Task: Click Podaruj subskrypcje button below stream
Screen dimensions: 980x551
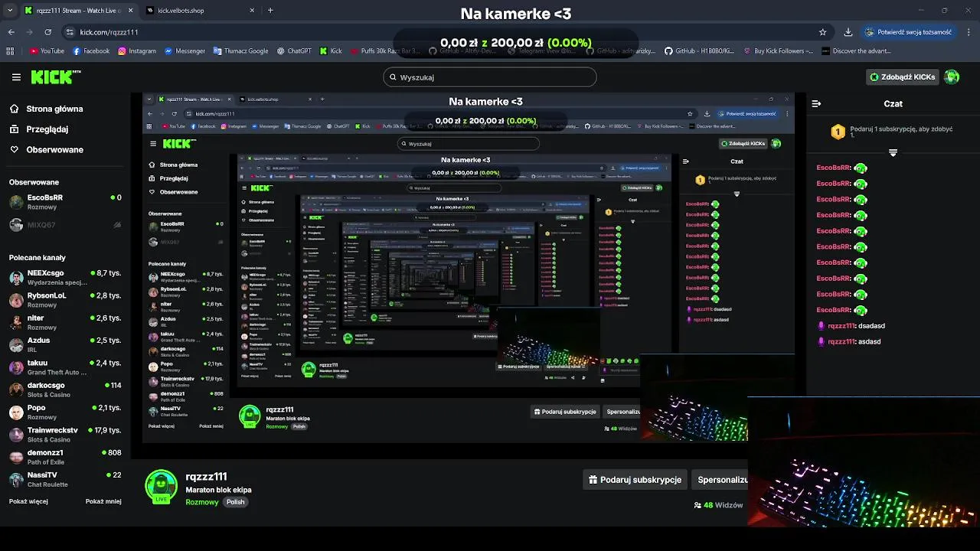Action: (635, 480)
